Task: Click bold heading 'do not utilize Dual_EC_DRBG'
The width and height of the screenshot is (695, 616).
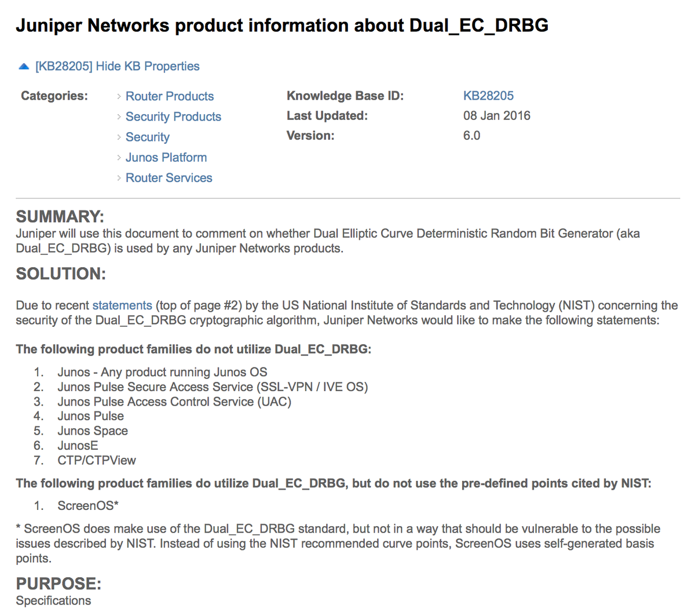Action: [193, 349]
